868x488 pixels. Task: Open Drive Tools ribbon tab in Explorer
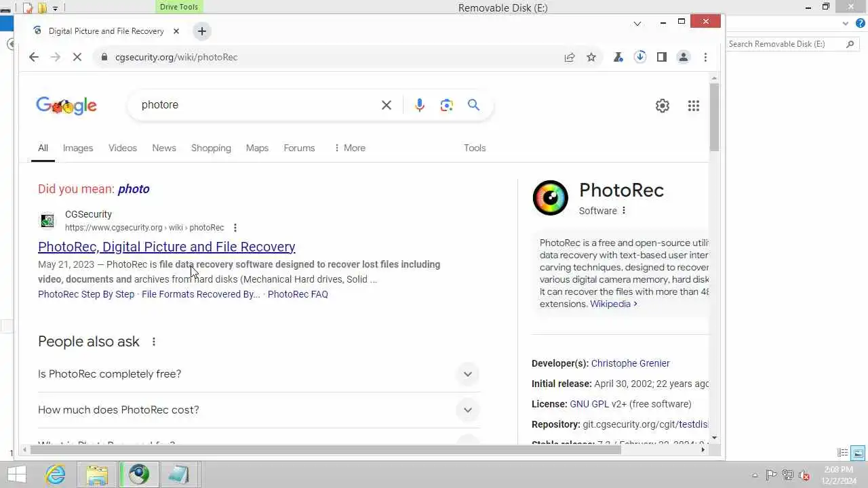pos(179,7)
